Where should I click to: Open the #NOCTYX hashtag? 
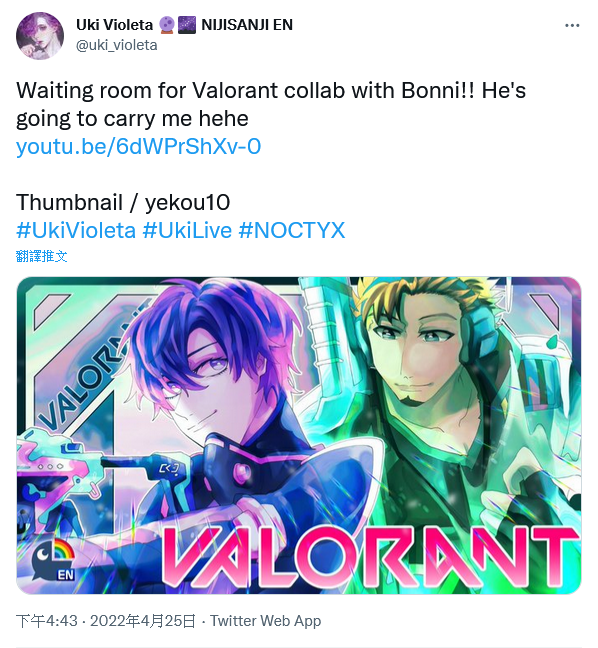pos(292,230)
